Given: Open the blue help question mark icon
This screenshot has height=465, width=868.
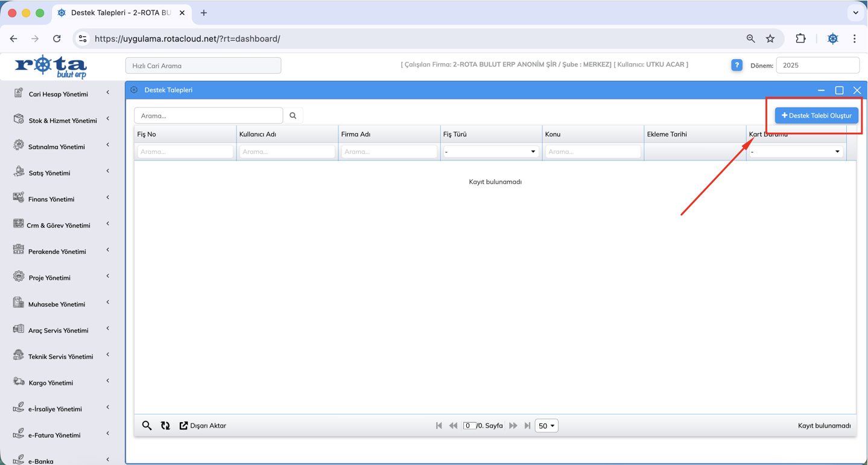Looking at the screenshot, I should coord(737,65).
